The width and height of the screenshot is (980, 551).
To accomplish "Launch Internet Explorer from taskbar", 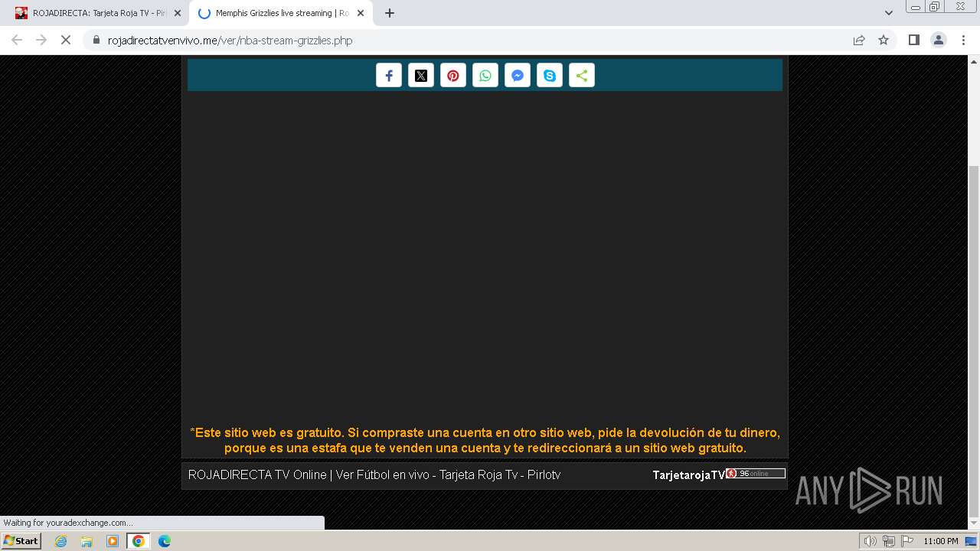I will click(x=61, y=541).
